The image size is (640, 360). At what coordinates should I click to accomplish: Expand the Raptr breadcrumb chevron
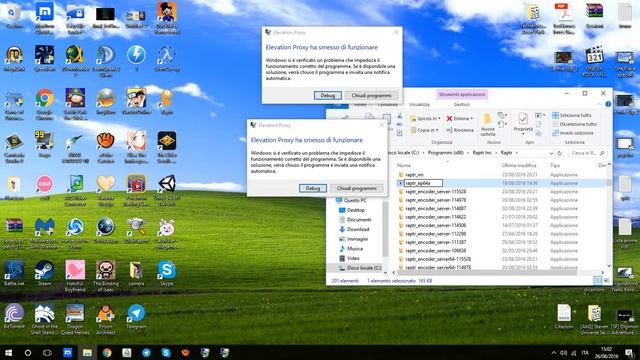coord(516,153)
